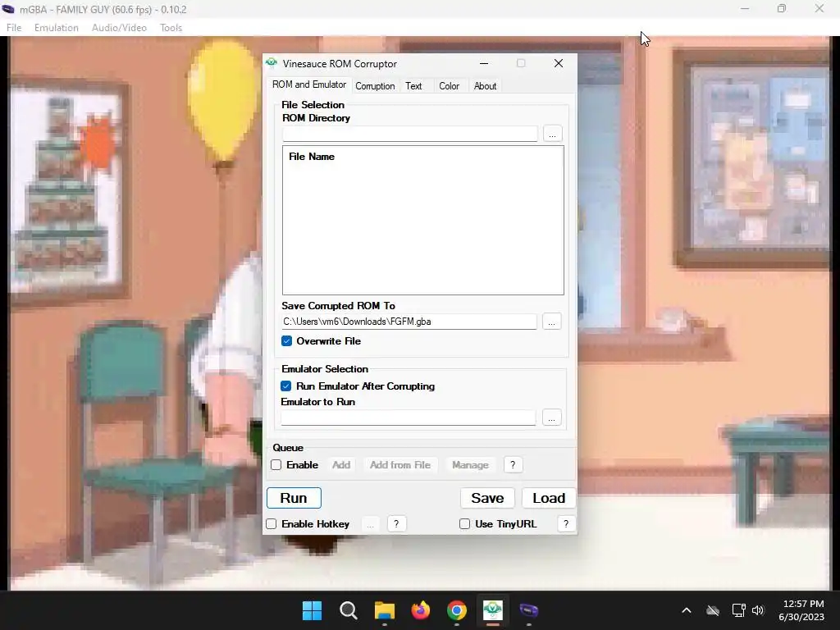Open network status tray icon
The width and height of the screenshot is (840, 630).
[738, 610]
